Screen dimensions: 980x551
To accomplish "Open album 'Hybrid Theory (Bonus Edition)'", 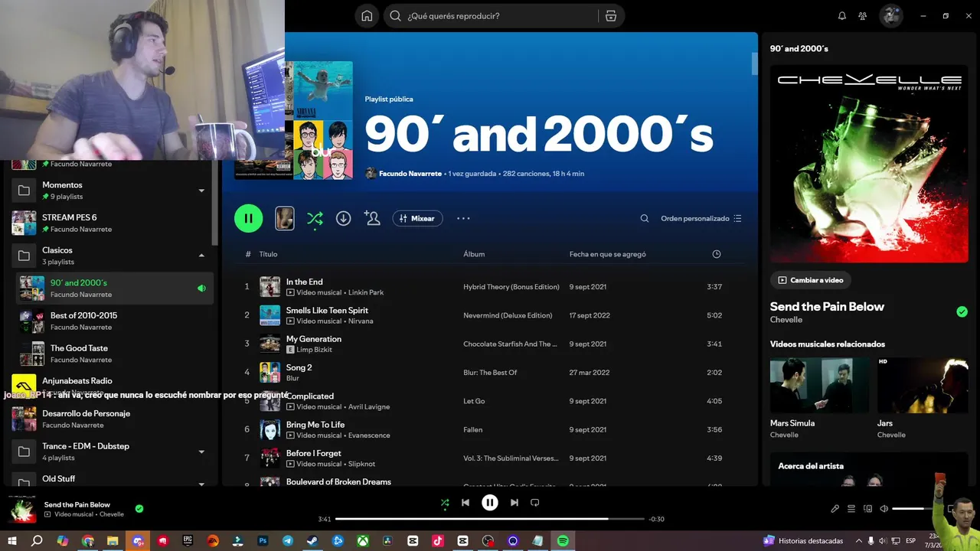I will pos(511,287).
